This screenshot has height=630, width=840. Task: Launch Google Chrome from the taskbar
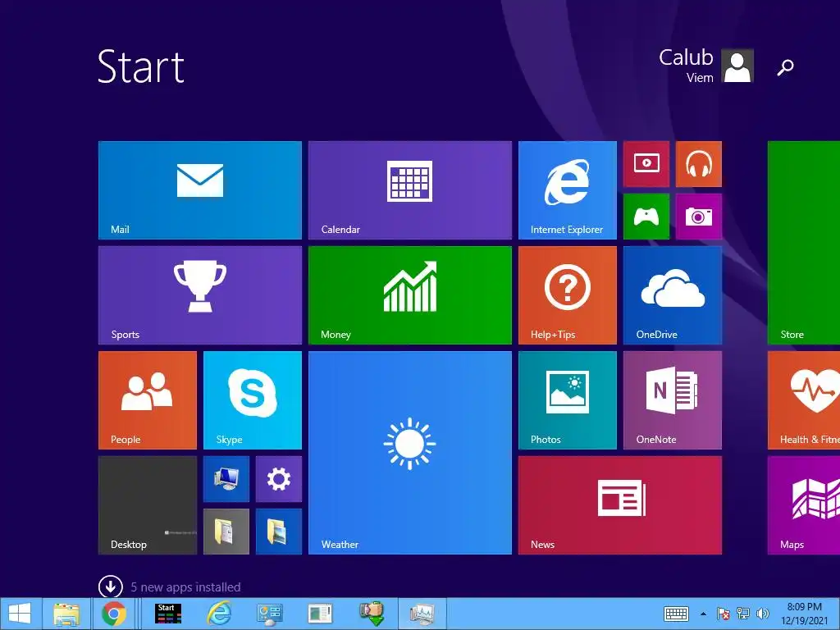[113, 614]
